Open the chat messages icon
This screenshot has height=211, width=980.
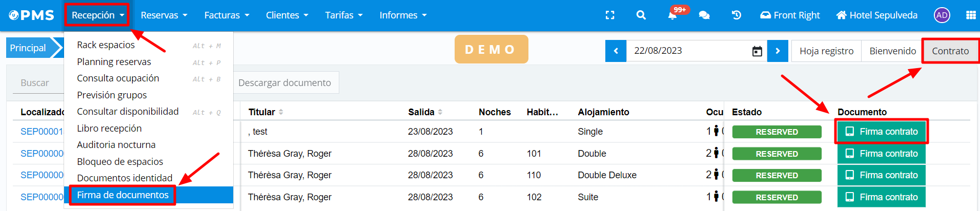pyautogui.click(x=704, y=15)
